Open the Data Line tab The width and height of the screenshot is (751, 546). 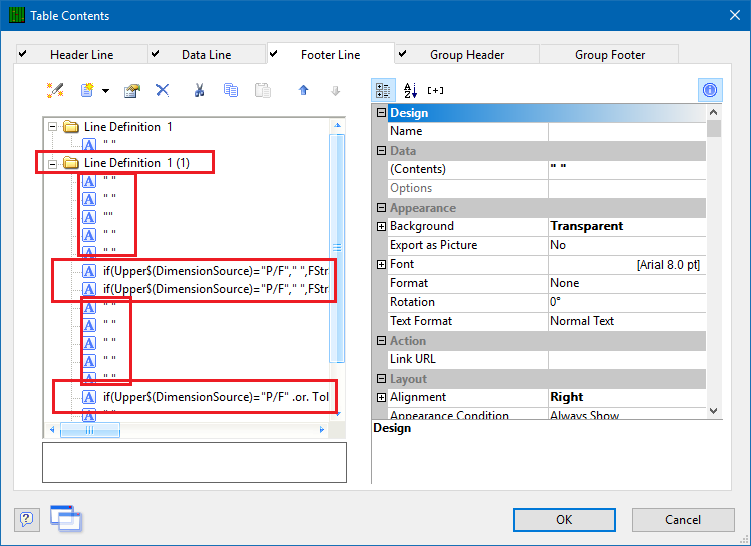(x=206, y=55)
